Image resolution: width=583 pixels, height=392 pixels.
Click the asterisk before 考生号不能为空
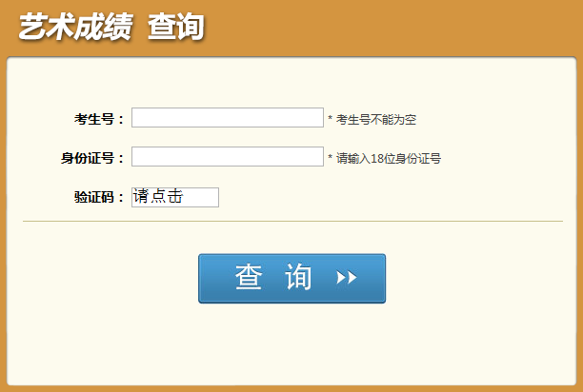tap(330, 118)
